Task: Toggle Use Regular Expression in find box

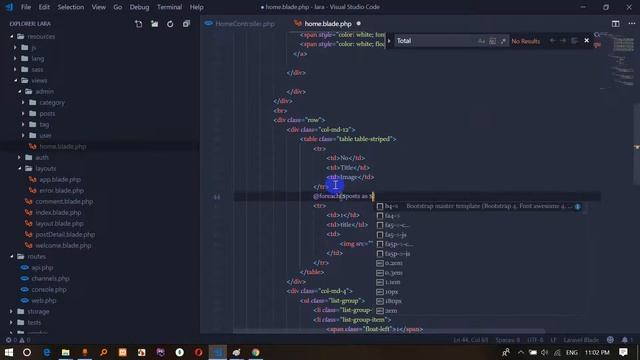Action: pos(503,41)
